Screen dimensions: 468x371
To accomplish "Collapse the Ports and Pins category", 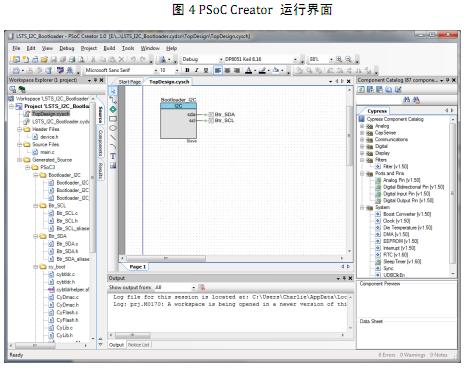I will (x=362, y=173).
